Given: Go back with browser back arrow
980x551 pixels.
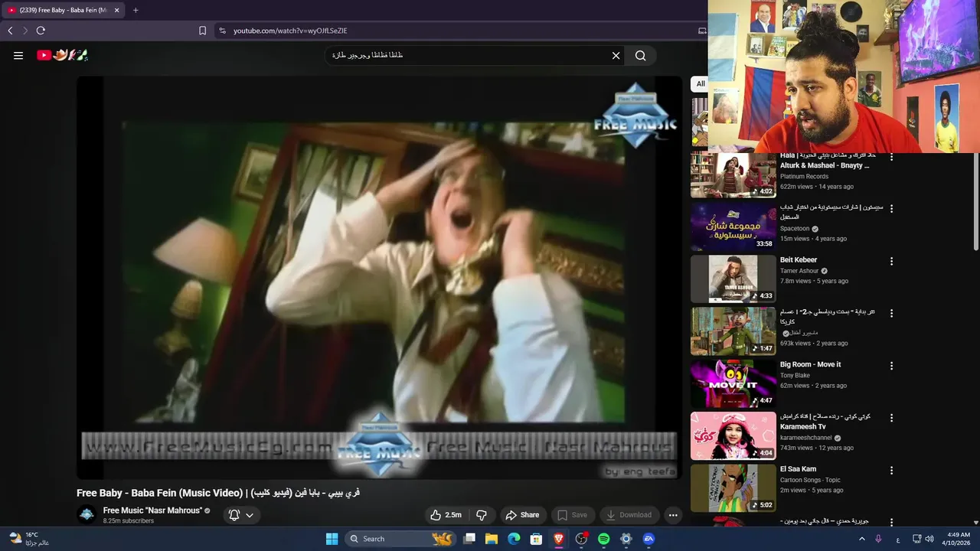Looking at the screenshot, I should point(10,31).
